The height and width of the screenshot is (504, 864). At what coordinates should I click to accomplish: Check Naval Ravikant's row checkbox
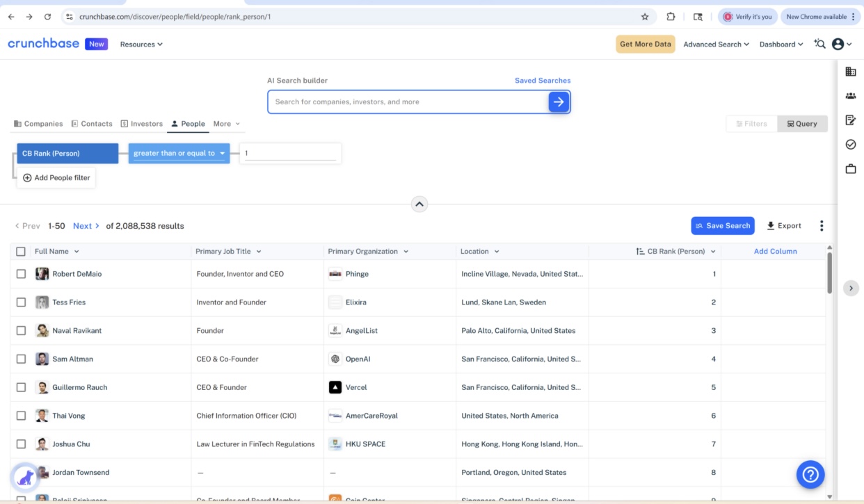[20, 330]
